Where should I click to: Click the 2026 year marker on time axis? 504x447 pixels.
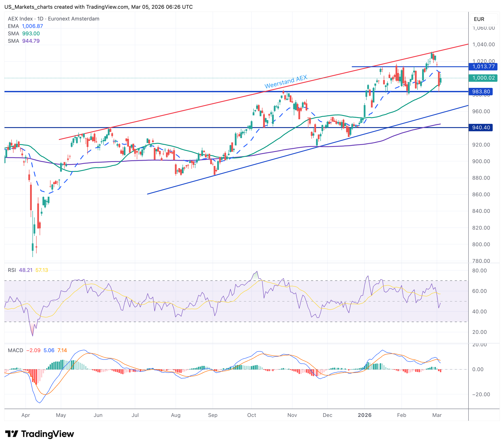pos(364,415)
